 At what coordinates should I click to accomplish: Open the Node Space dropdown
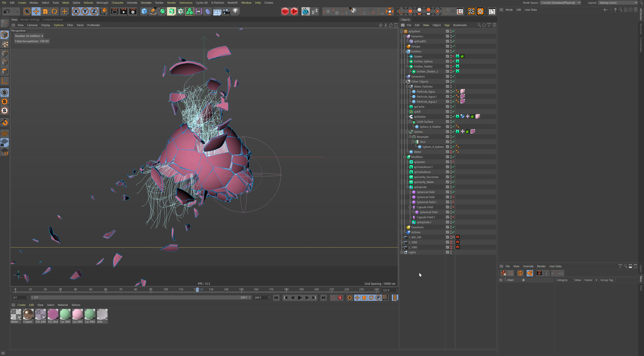(x=560, y=3)
